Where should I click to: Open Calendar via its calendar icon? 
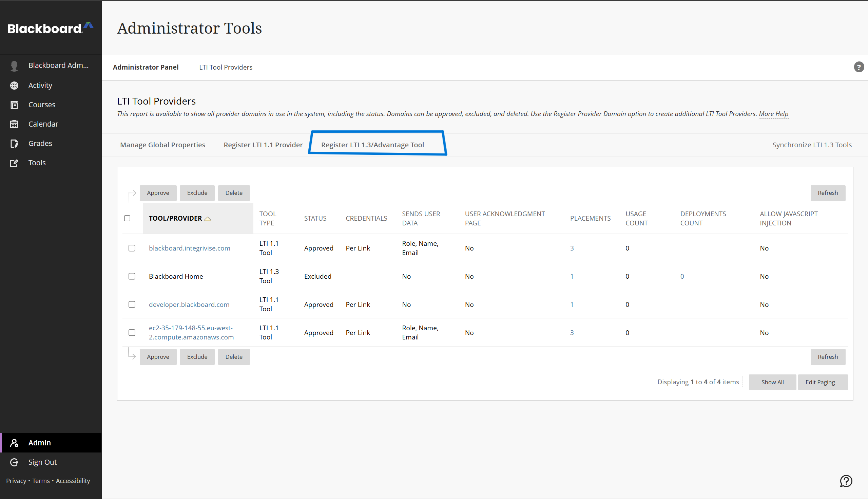tap(14, 124)
